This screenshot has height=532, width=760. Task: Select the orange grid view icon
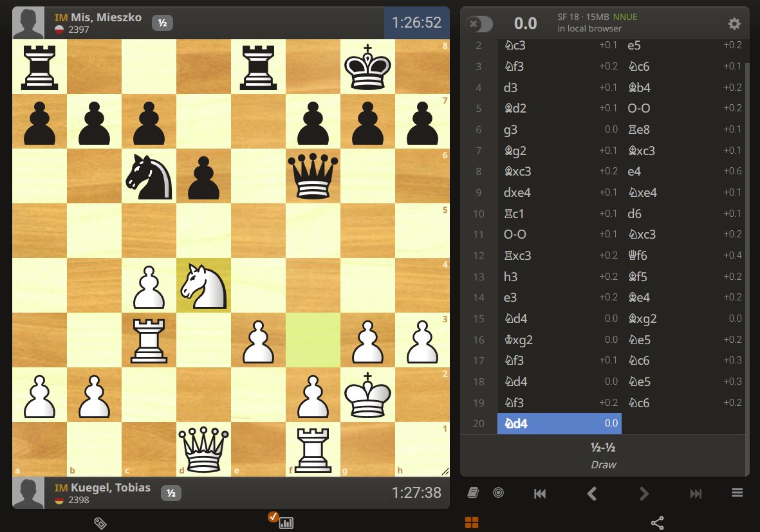tap(472, 522)
